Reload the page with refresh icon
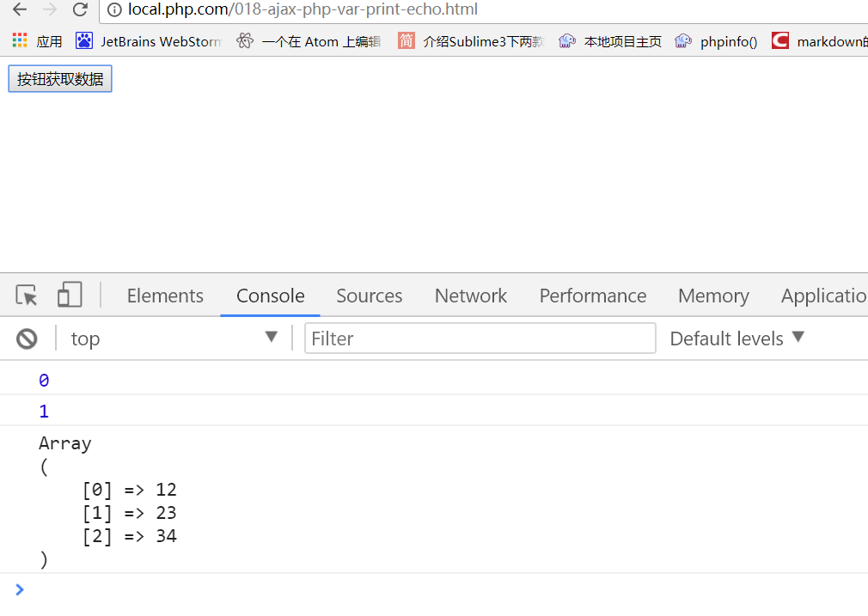The image size is (868, 616). [x=80, y=9]
